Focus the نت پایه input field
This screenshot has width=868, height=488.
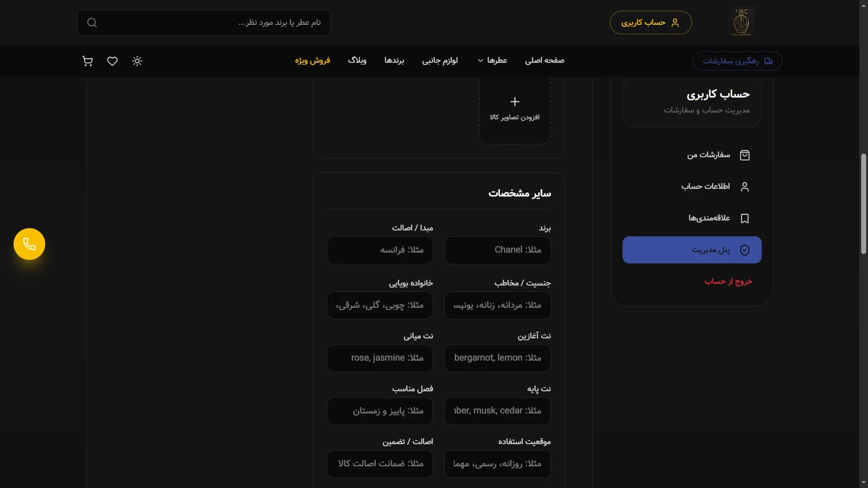coord(497,411)
